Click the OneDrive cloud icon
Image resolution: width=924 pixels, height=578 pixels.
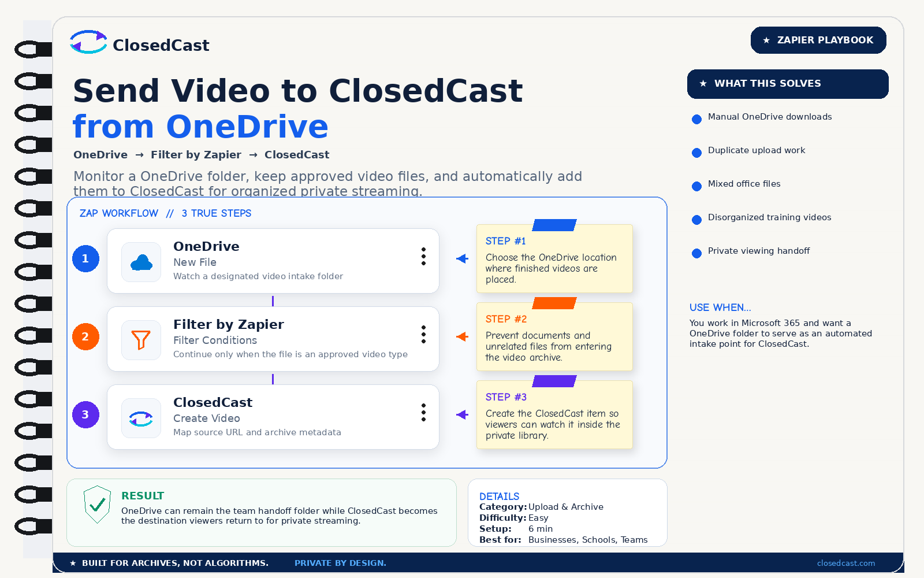[141, 262]
